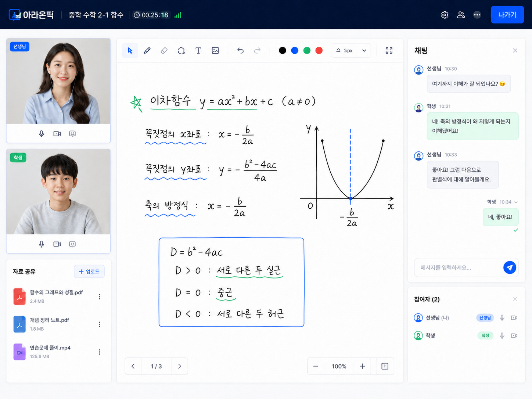532x399 pixels.
Task: Click the 네, 좋아요! chat bubble
Action: (x=500, y=217)
